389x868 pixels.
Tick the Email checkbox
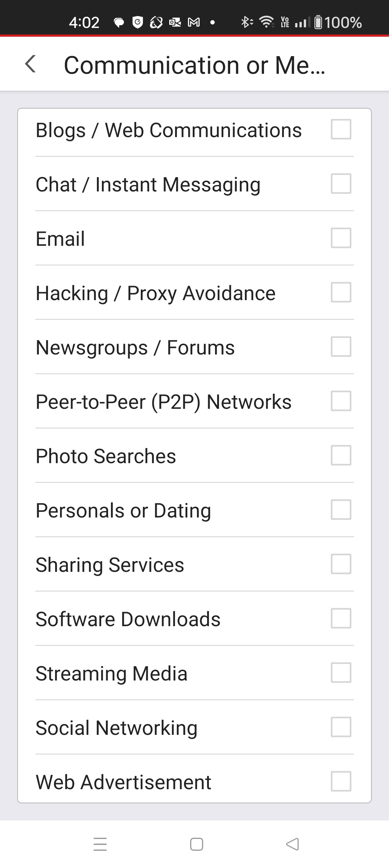point(341,238)
